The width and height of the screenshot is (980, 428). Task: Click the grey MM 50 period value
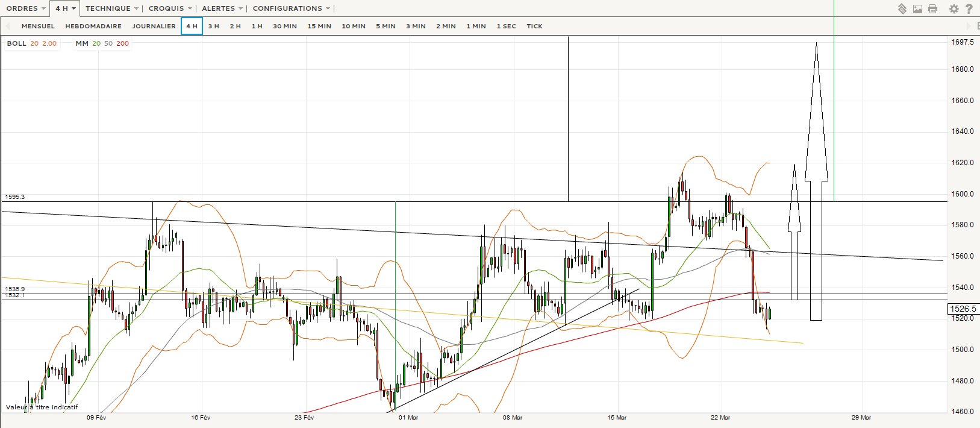pyautogui.click(x=108, y=43)
